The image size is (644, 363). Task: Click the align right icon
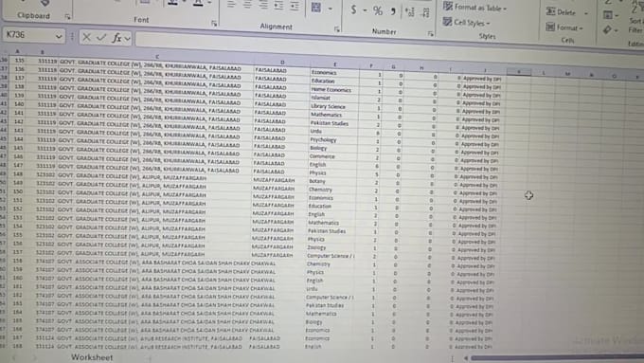tap(263, 6)
